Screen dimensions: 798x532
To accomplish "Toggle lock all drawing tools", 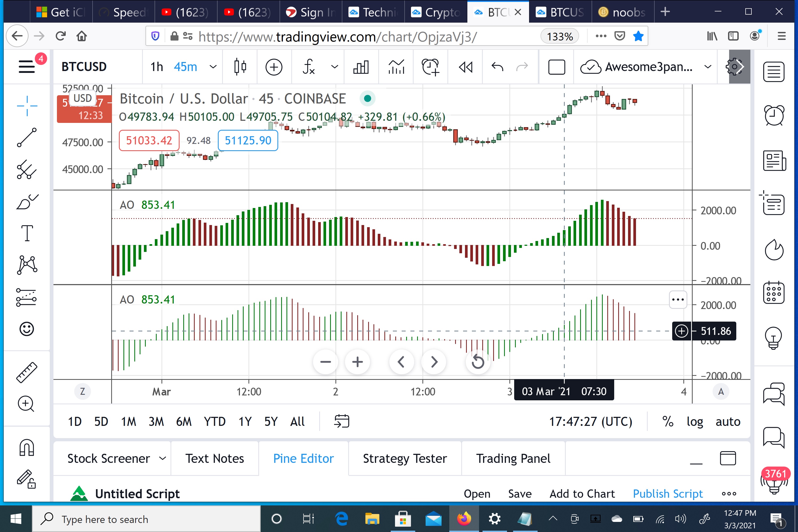I will coord(26,479).
